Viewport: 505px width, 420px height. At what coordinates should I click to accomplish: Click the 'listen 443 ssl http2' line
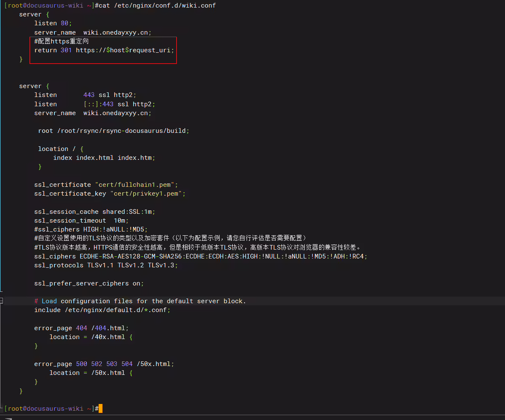(85, 95)
